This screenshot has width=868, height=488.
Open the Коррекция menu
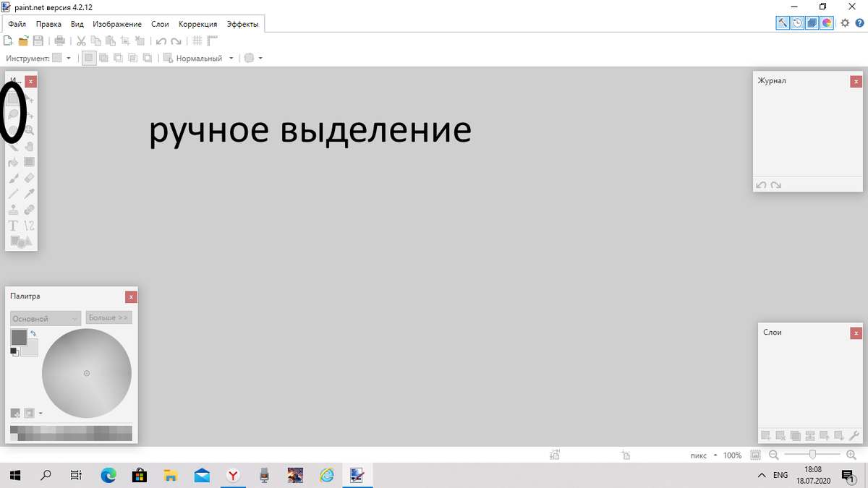pos(197,24)
